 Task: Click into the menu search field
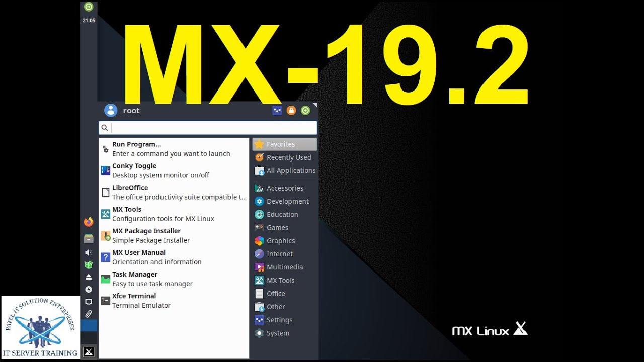(208, 128)
